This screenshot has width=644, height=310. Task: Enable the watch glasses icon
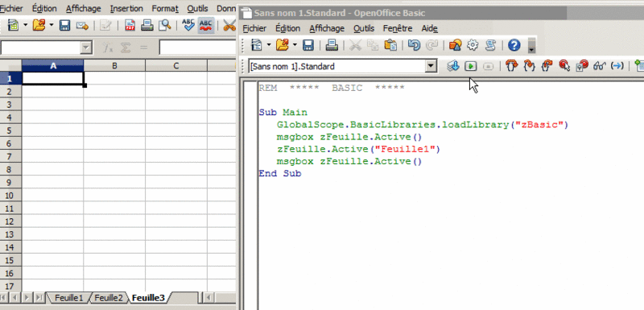[x=600, y=66]
